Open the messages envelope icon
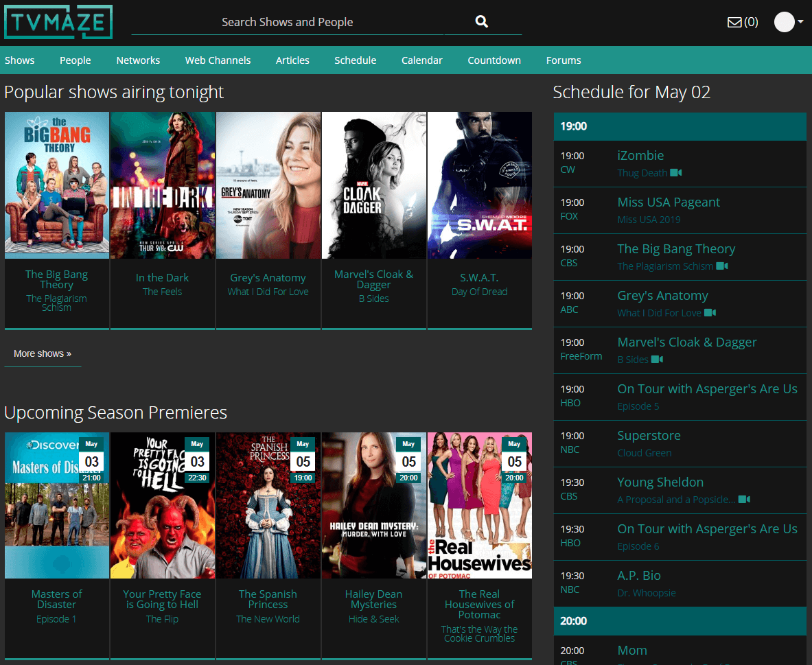The image size is (812, 665). 734,22
